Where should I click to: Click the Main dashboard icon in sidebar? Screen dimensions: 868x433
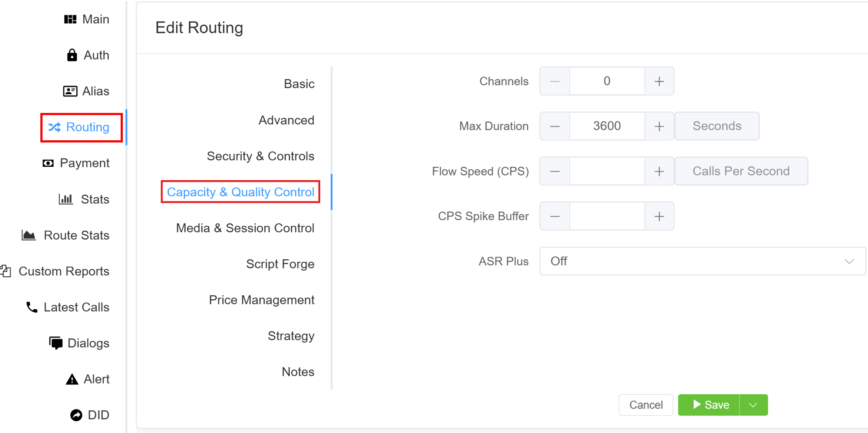tap(70, 20)
